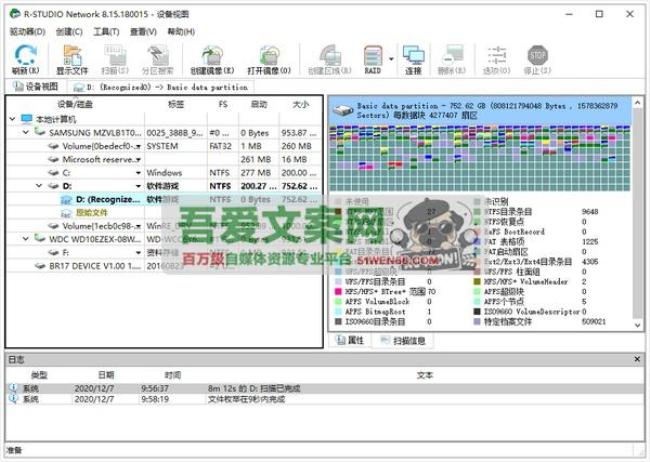Image resolution: width=650 pixels, height=462 pixels.
Task: Open the RAID button dropdown arrow
Action: tap(391, 59)
